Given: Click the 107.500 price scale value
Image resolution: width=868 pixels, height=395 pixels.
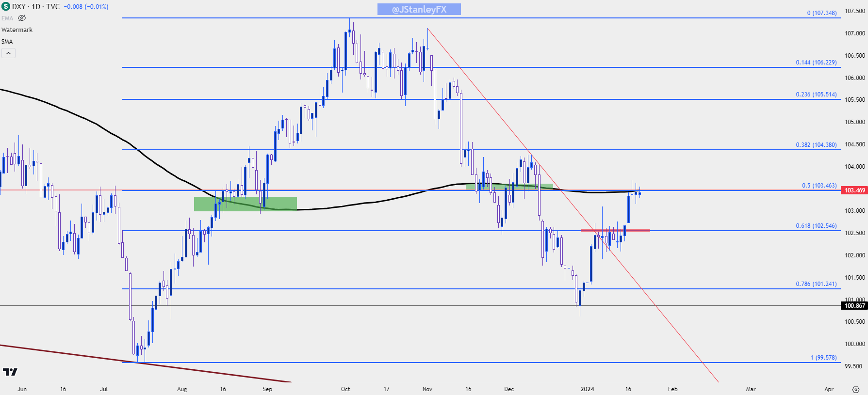Looking at the screenshot, I should click(855, 11).
